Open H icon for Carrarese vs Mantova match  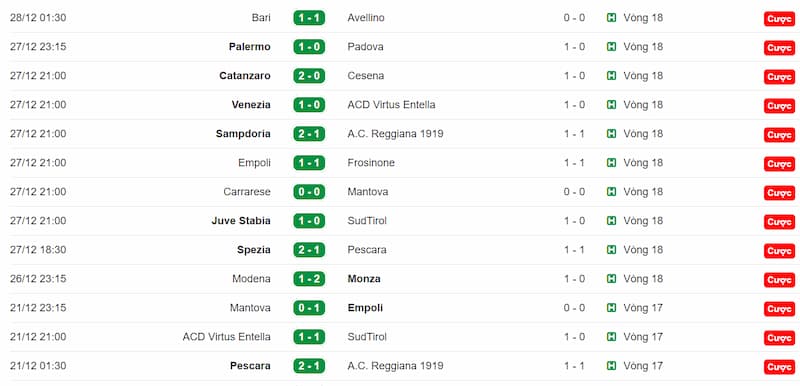611,192
